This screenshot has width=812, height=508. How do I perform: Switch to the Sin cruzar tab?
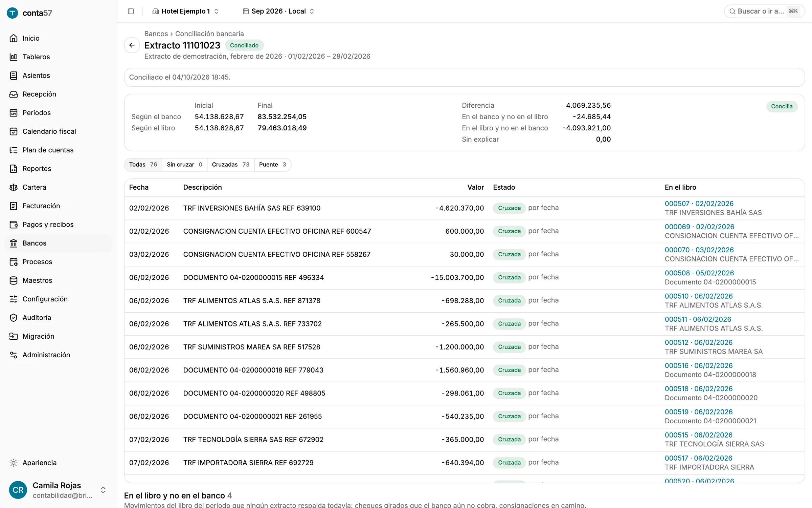coord(184,165)
